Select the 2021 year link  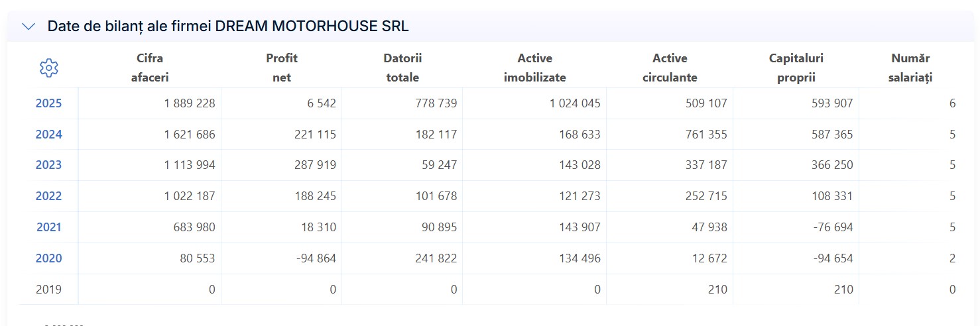tap(48, 227)
